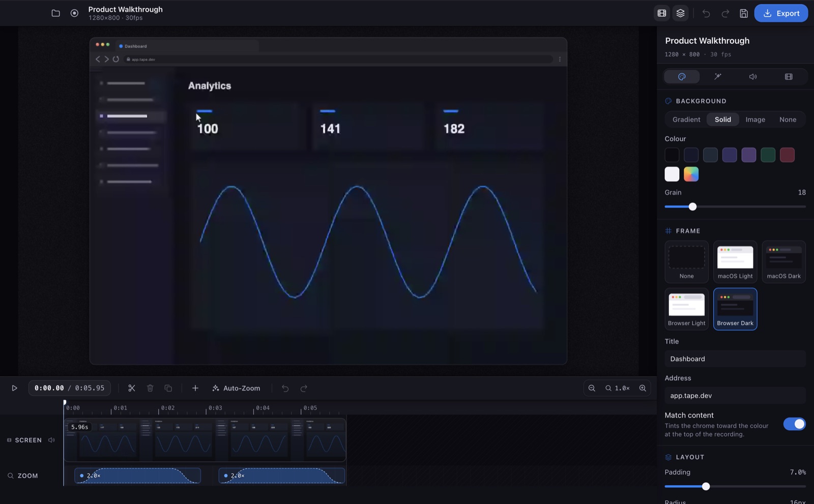Open the appearance palette tab
This screenshot has width=814, height=504.
click(x=682, y=77)
